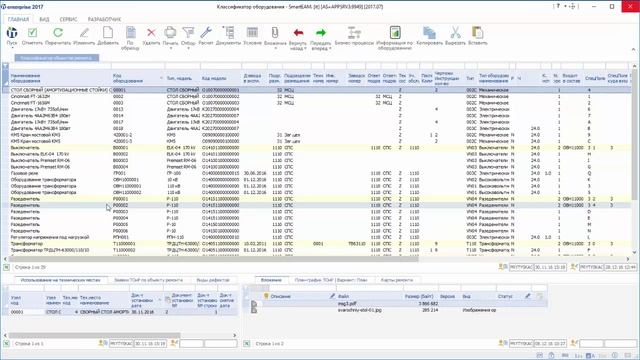The width and height of the screenshot is (640, 360).
Task: Click the 00001 node code cell
Action: (26, 312)
